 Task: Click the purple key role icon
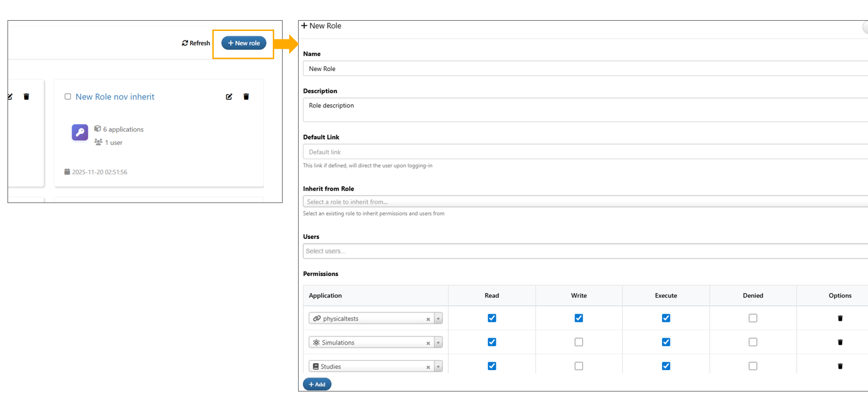coord(80,132)
